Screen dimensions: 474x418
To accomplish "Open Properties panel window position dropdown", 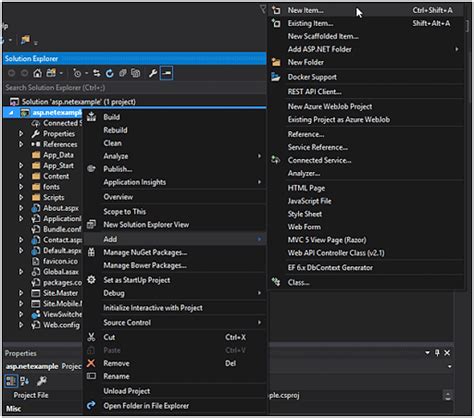I will [x=427, y=353].
